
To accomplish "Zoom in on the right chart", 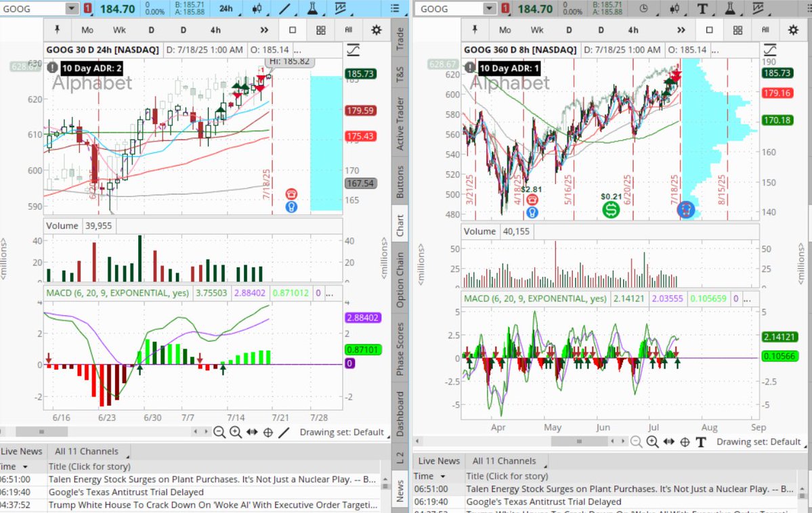I will coord(652,442).
